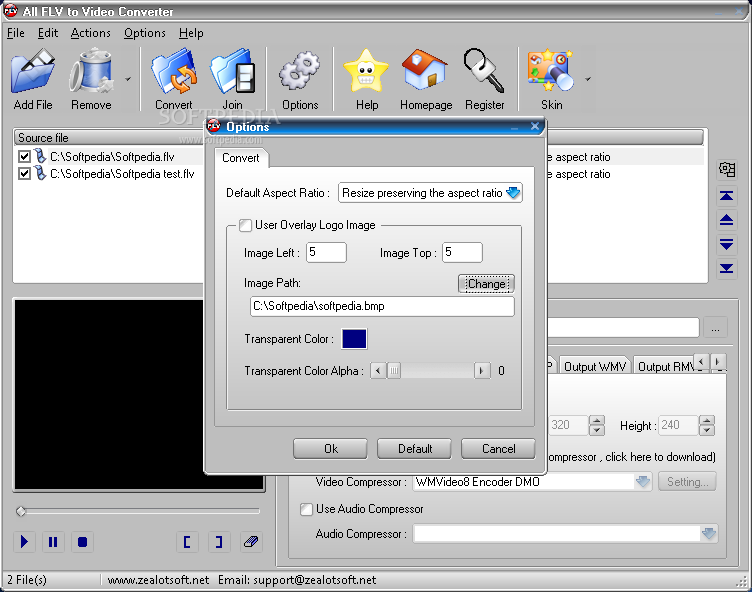
Task: Click the video preview seek slider handle
Action: 21,511
